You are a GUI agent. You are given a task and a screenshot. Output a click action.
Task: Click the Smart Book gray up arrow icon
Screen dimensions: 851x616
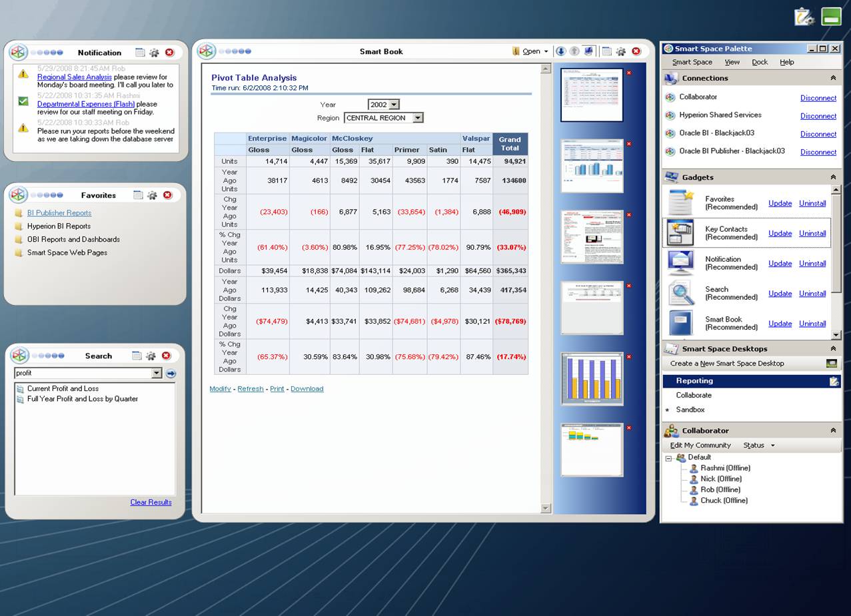tap(574, 51)
